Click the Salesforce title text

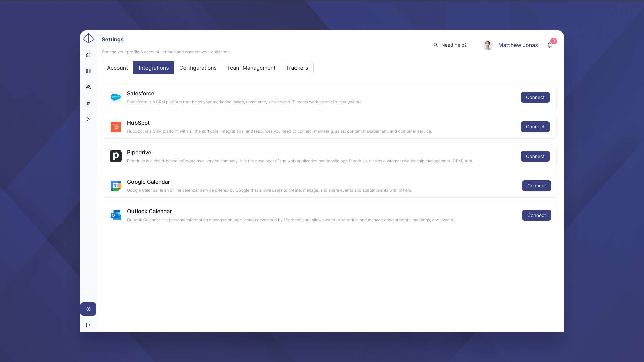pyautogui.click(x=141, y=93)
